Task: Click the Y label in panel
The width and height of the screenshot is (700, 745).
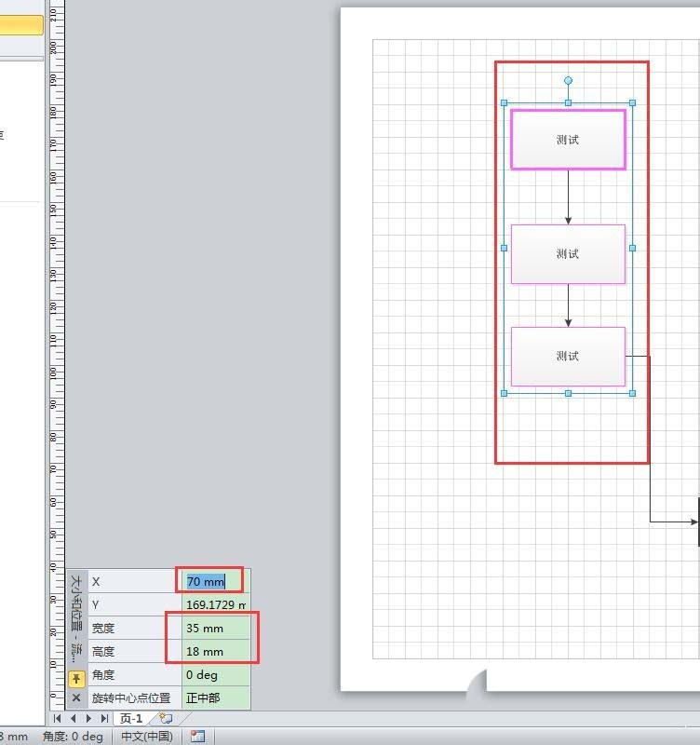Action: [x=96, y=604]
